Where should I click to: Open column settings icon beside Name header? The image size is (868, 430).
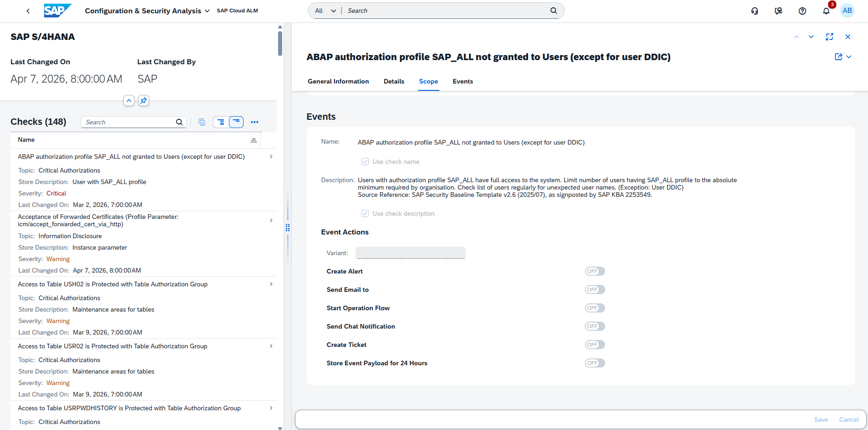254,140
